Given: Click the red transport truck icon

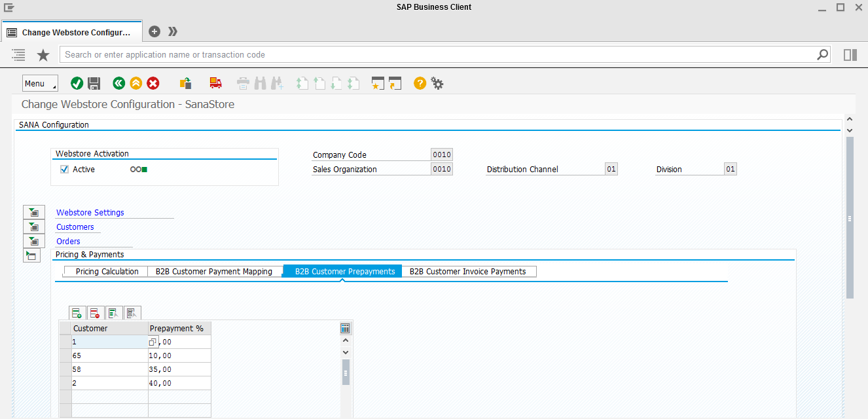Looking at the screenshot, I should pyautogui.click(x=215, y=83).
